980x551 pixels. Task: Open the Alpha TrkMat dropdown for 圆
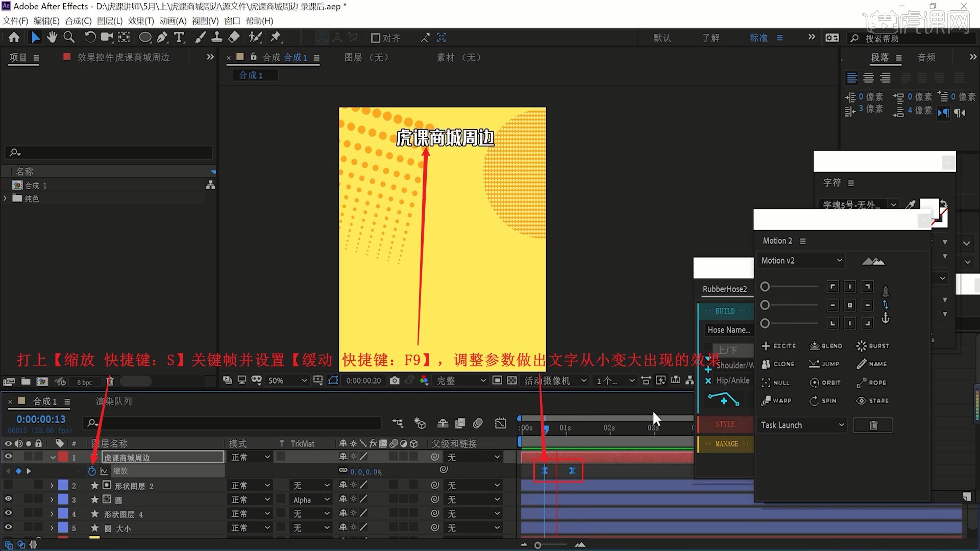[311, 500]
